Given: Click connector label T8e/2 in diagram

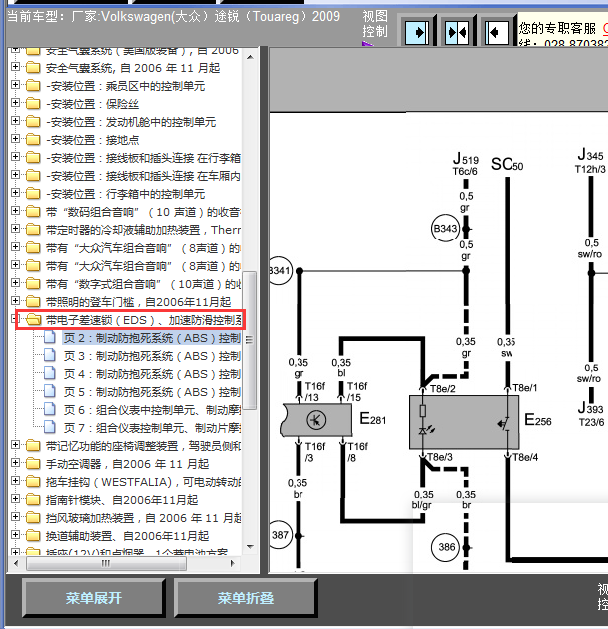Looking at the screenshot, I should tap(443, 389).
